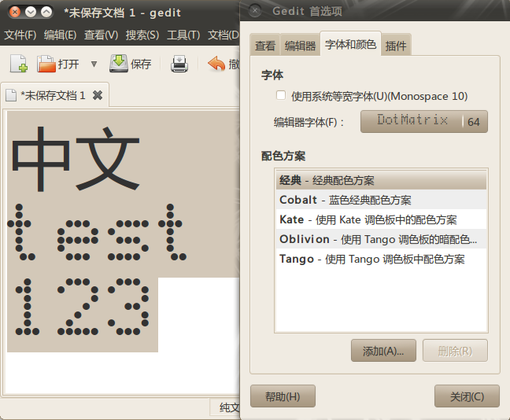
Task: Select the Kate color scheme
Action: 381,219
